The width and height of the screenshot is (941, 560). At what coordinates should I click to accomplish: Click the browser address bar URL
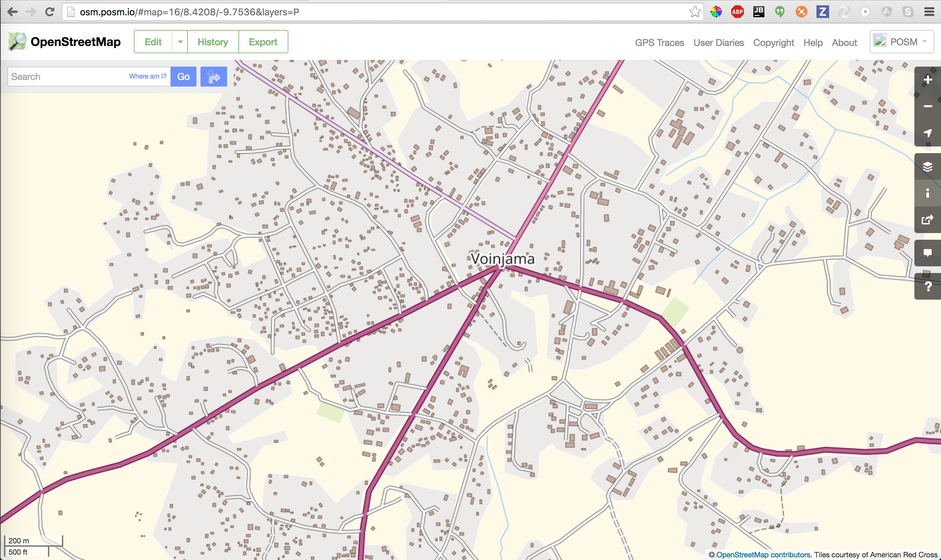click(x=189, y=12)
